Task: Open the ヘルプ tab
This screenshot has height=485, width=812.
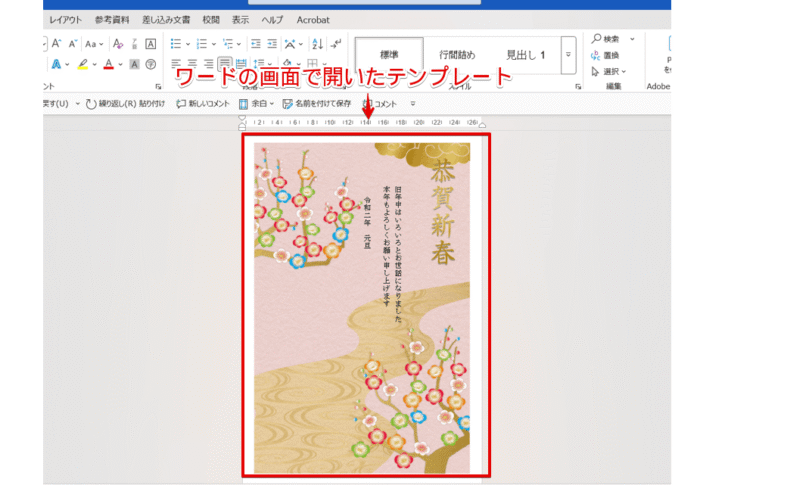Action: [x=272, y=20]
